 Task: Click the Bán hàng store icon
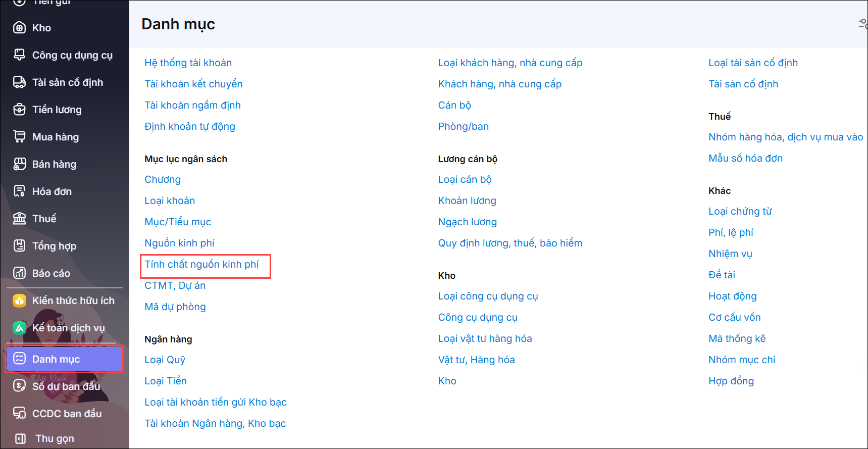(x=19, y=164)
